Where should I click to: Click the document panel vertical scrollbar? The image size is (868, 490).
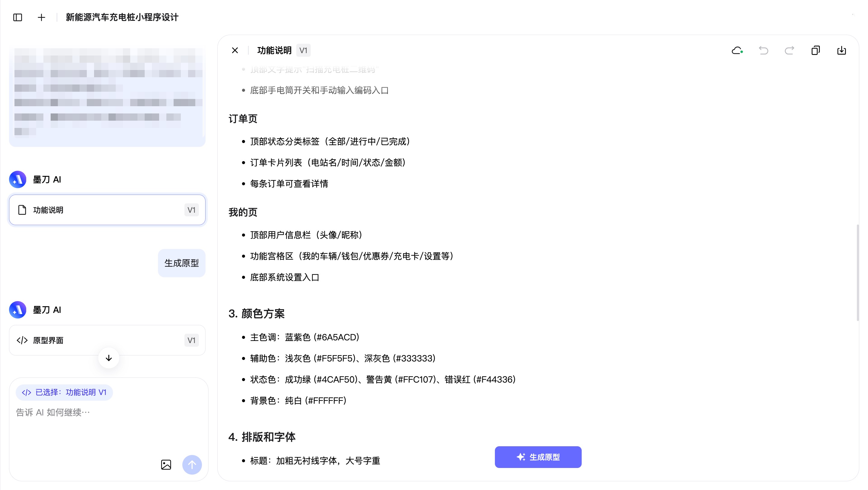tap(857, 272)
